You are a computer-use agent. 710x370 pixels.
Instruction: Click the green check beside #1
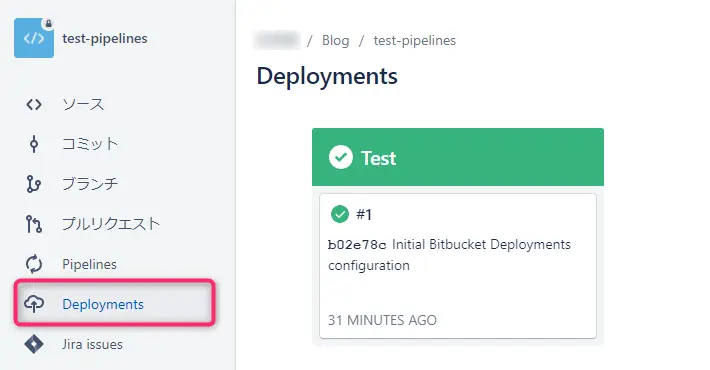click(340, 214)
